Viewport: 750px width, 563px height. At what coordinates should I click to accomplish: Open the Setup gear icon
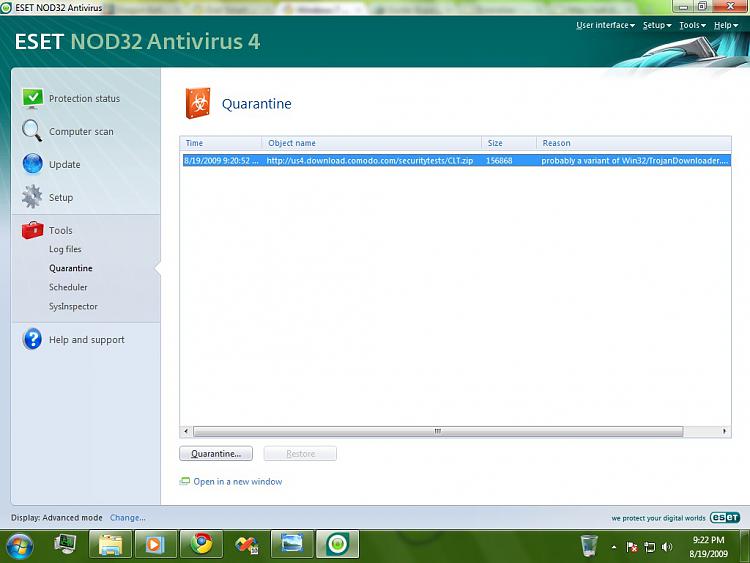[32, 197]
